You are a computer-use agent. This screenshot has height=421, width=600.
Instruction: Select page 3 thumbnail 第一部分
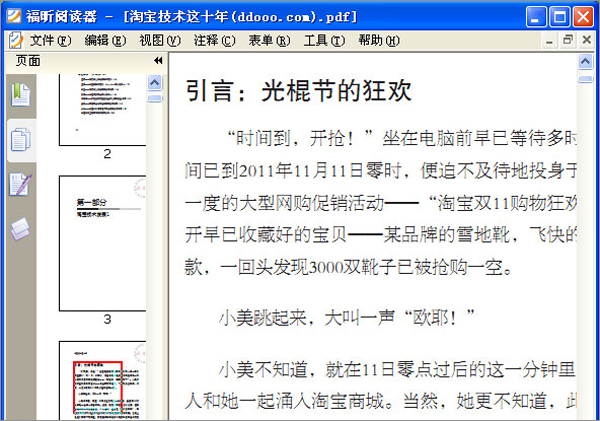103,243
